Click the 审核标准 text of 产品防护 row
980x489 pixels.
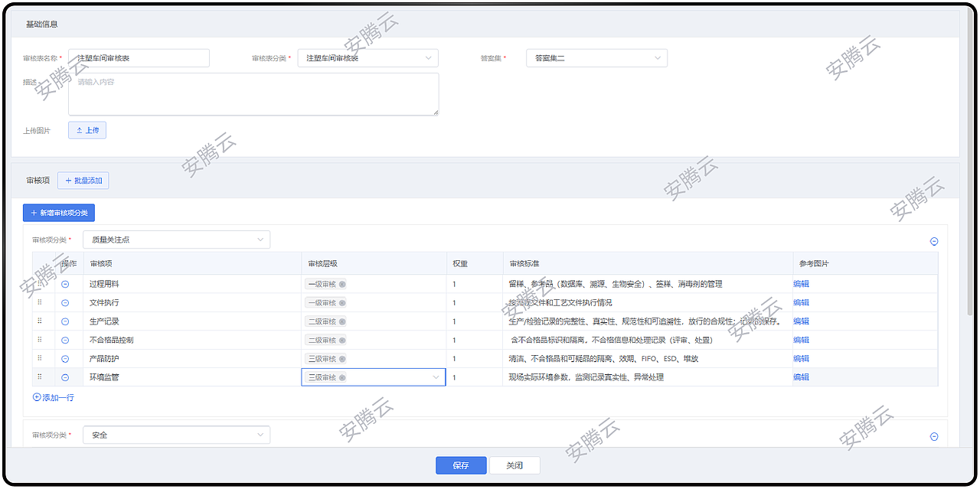click(x=603, y=359)
